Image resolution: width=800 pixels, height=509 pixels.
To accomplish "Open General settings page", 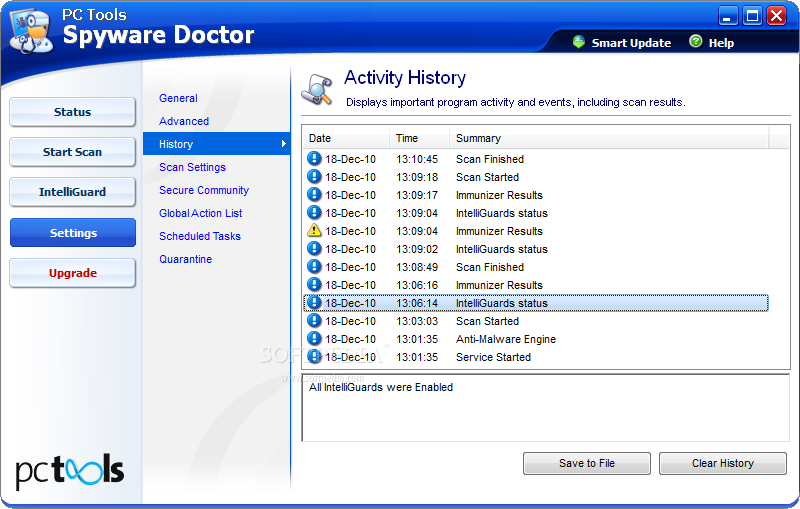I will (178, 98).
